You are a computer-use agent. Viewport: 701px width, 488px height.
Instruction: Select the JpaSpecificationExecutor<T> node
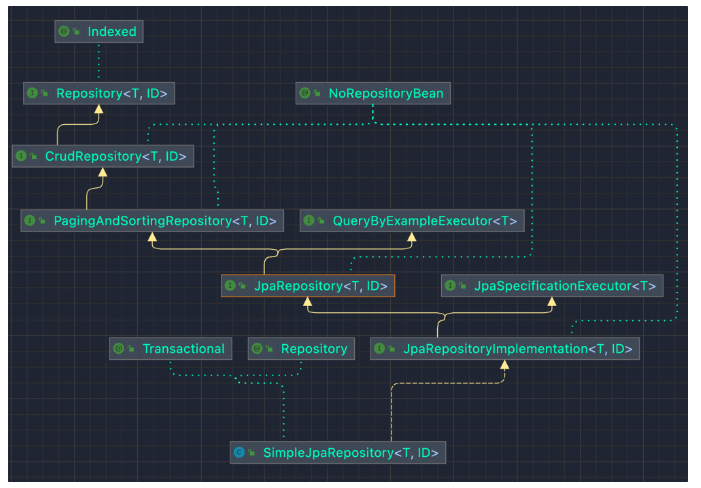(552, 286)
